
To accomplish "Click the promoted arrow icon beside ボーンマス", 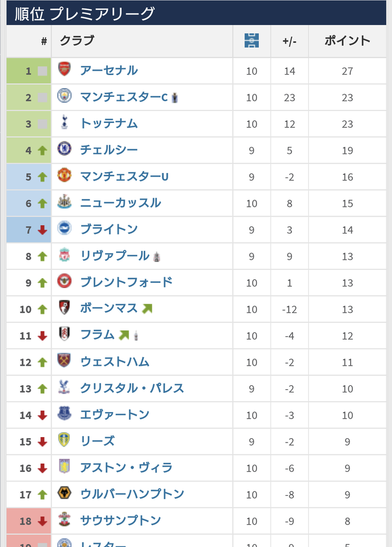I will coord(146,309).
